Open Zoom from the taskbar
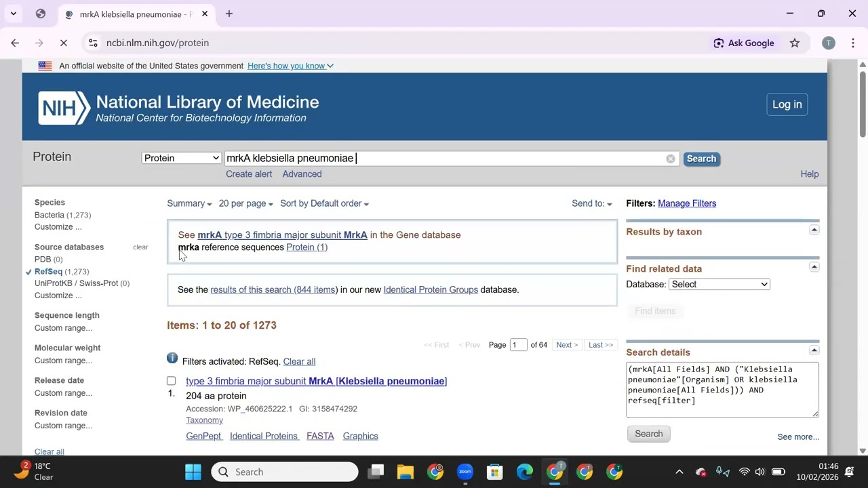 (x=465, y=472)
